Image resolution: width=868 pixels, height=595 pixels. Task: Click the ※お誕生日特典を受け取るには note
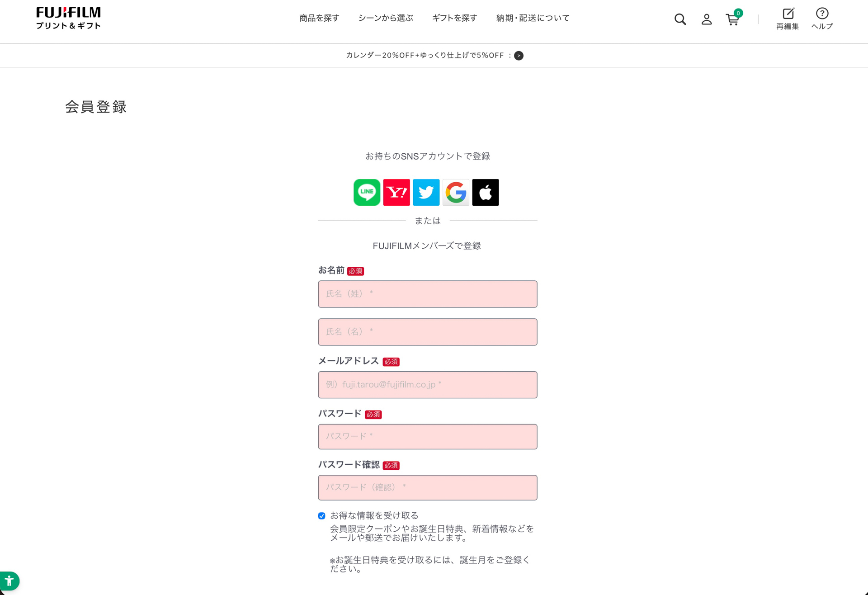[430, 564]
